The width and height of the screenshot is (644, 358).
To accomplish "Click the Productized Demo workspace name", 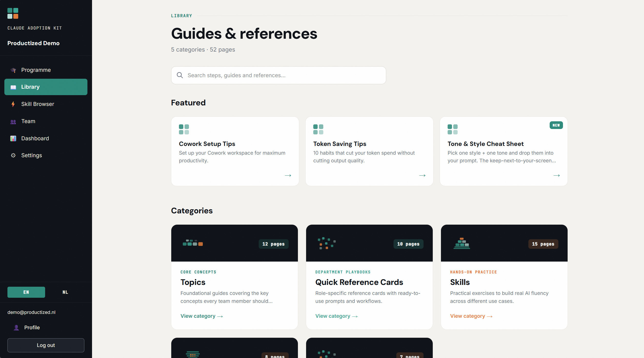I will coord(33,43).
